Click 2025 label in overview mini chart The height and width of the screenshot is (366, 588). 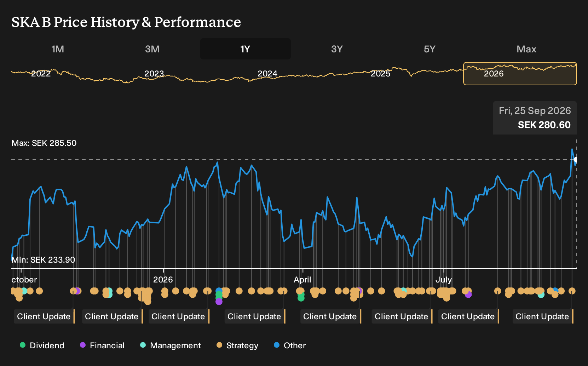point(380,74)
